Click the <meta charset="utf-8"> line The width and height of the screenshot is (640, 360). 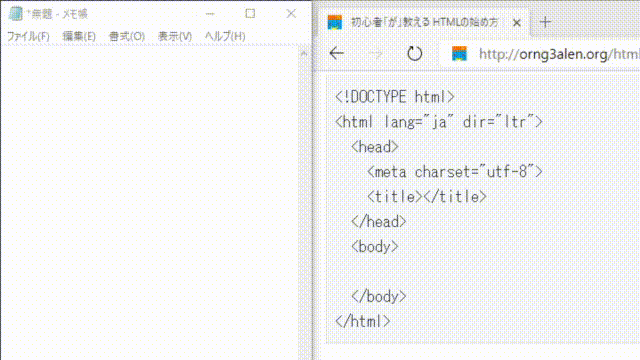coord(455,172)
